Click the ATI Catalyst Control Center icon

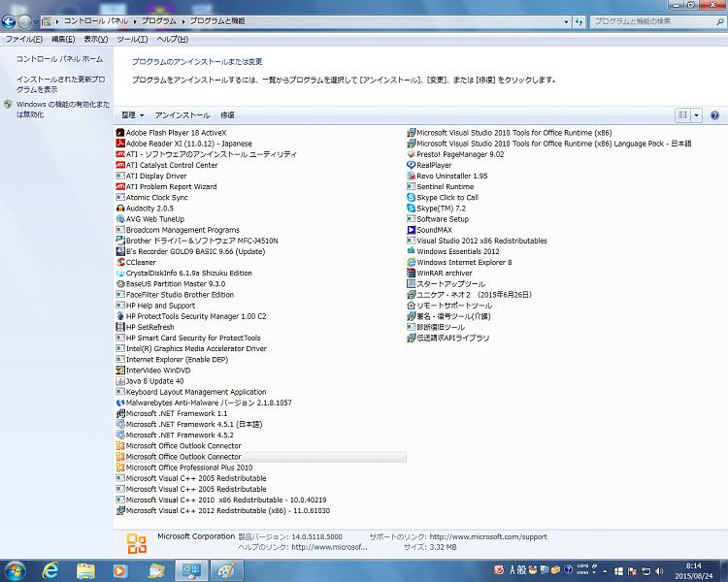click(120, 165)
